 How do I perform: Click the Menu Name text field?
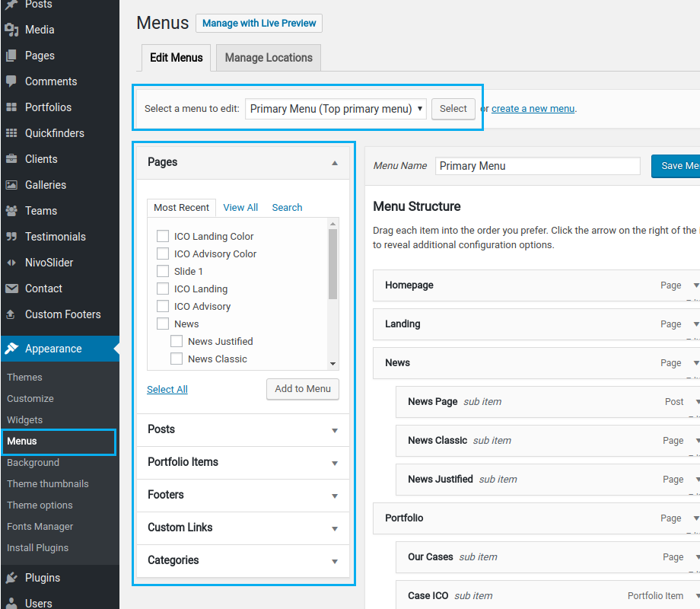coord(537,166)
